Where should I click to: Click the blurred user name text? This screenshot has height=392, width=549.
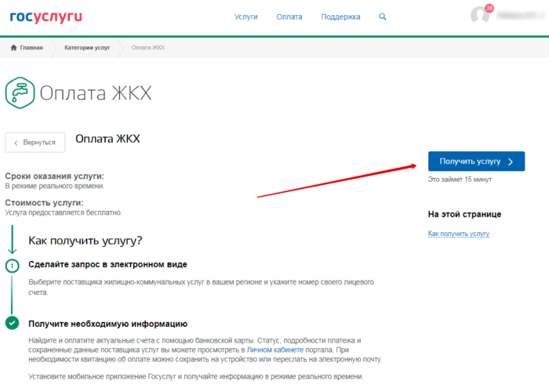pos(520,15)
